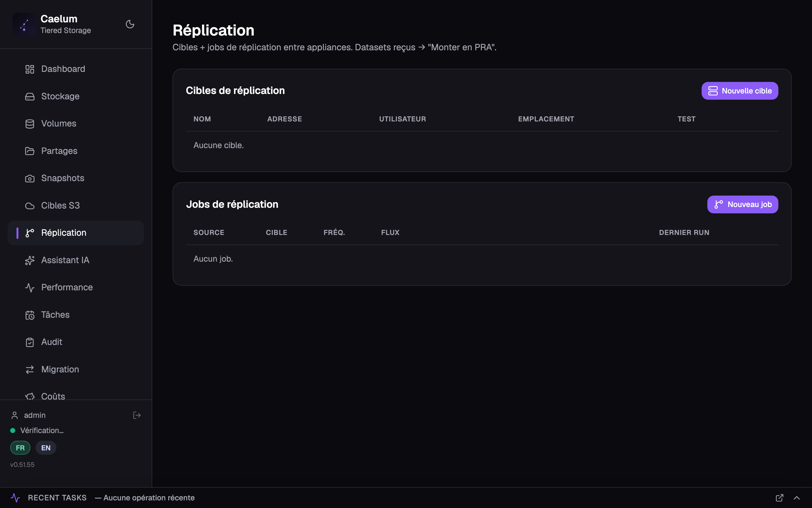Click the admin username label
812x508 pixels.
point(35,415)
